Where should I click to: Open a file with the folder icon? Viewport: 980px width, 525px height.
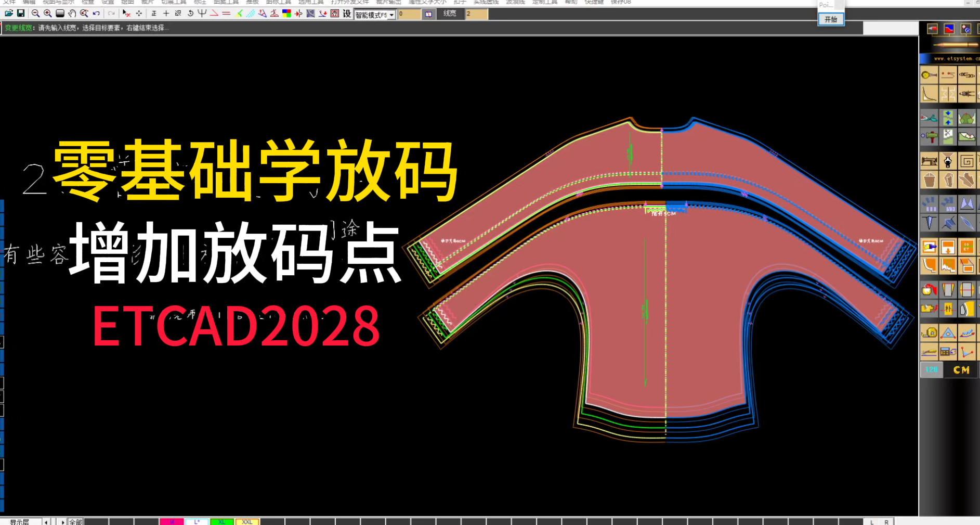[9, 14]
